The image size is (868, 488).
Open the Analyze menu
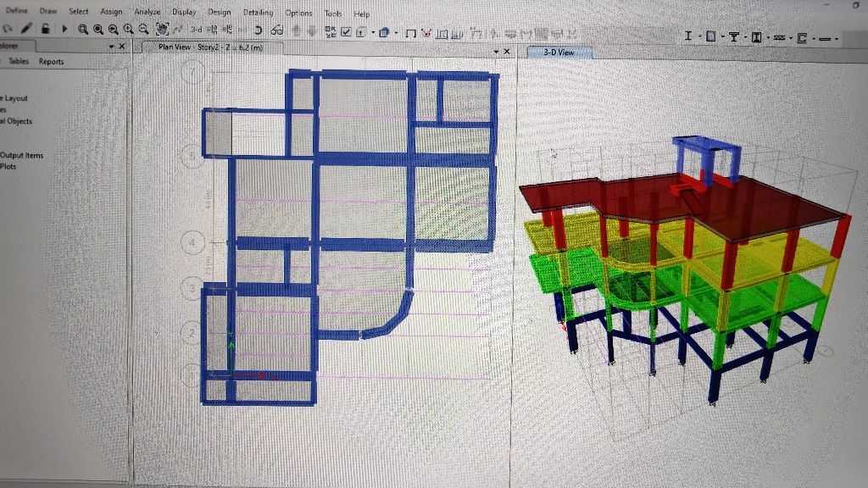[x=146, y=12]
